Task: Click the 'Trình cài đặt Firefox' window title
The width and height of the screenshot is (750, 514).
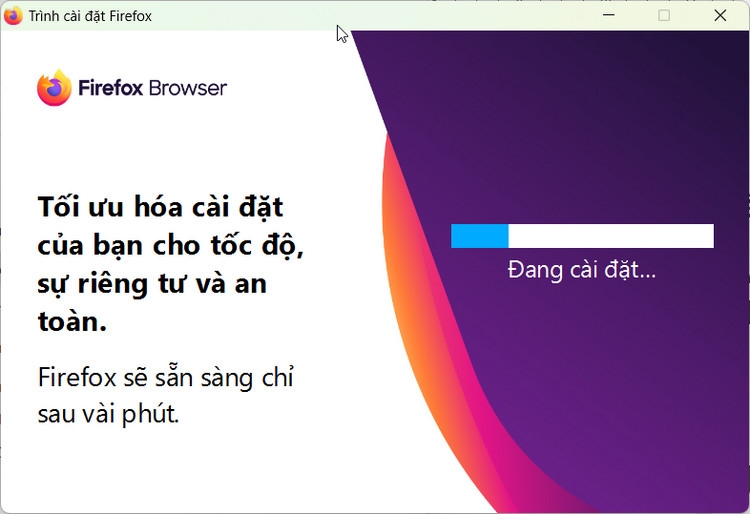Action: [x=90, y=16]
